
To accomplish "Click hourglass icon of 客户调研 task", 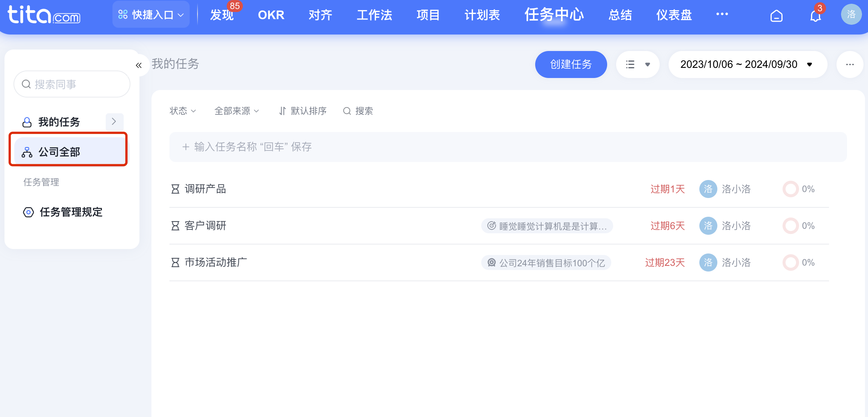I will click(175, 226).
